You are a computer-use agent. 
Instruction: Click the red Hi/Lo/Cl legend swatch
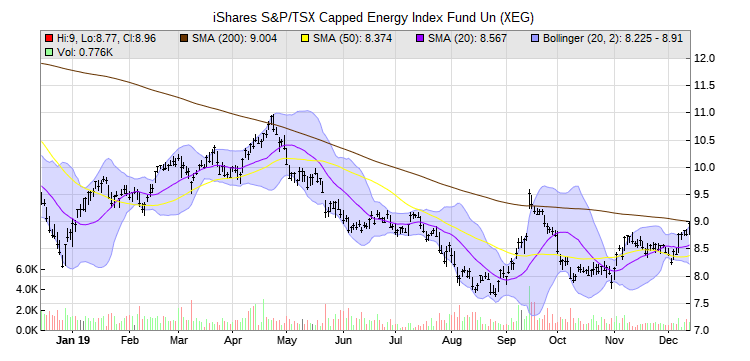[48, 39]
